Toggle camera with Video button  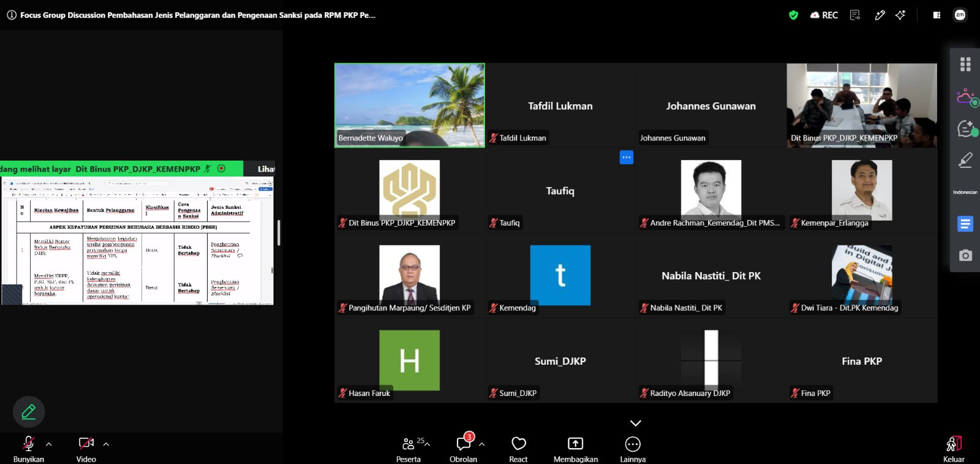[x=86, y=449]
